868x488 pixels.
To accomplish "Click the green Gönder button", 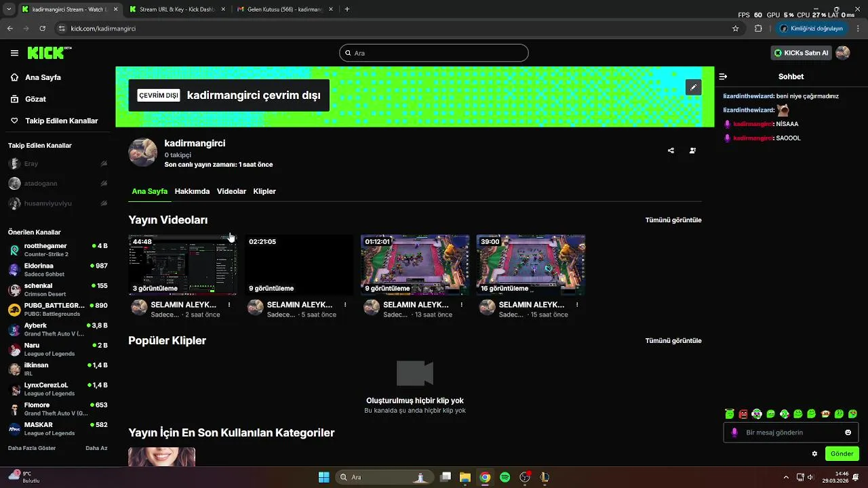I will click(x=842, y=454).
